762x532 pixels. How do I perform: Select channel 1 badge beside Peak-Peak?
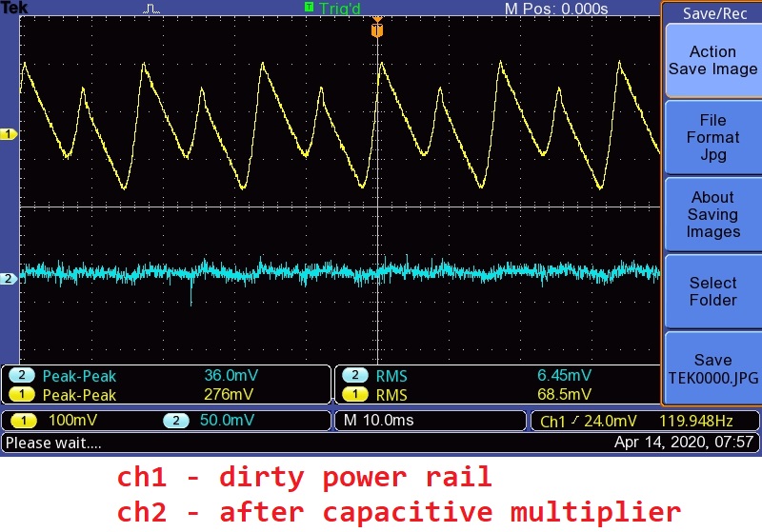click(22, 395)
